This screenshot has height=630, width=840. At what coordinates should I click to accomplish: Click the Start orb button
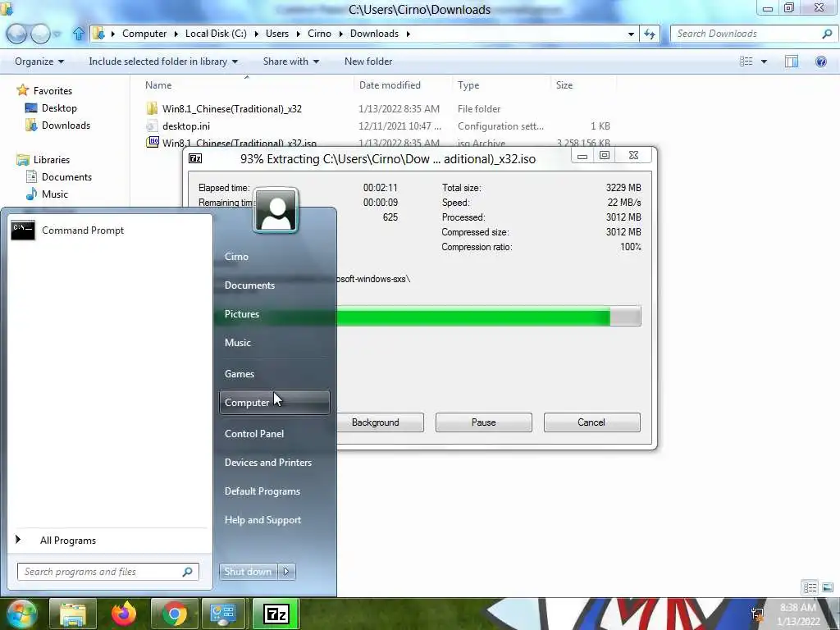pos(21,614)
